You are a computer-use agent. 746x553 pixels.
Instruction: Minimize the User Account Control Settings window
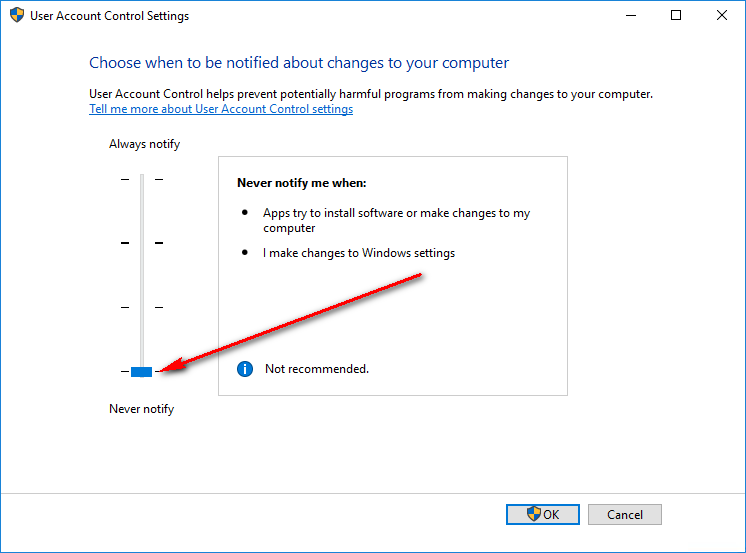[x=630, y=16]
